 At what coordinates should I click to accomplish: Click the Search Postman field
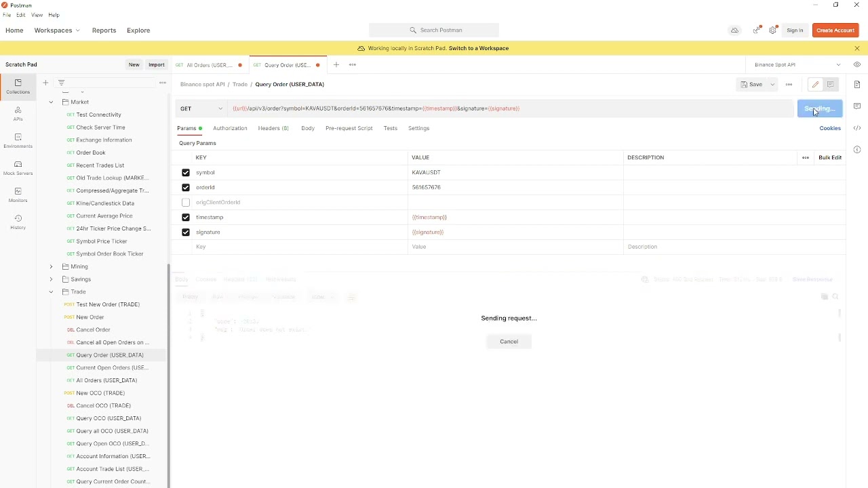(x=434, y=30)
